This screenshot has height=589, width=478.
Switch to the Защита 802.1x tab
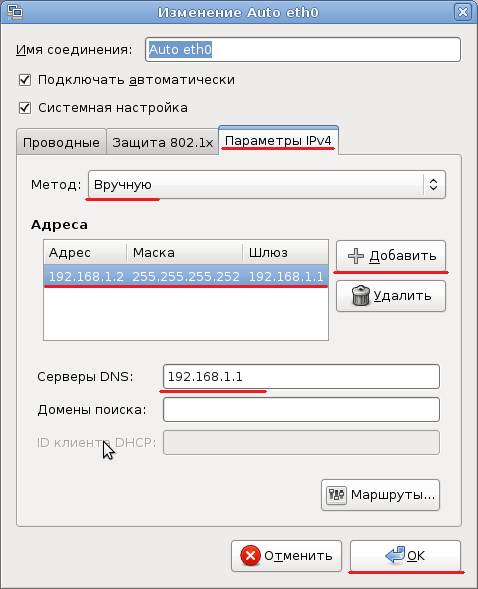tap(163, 142)
